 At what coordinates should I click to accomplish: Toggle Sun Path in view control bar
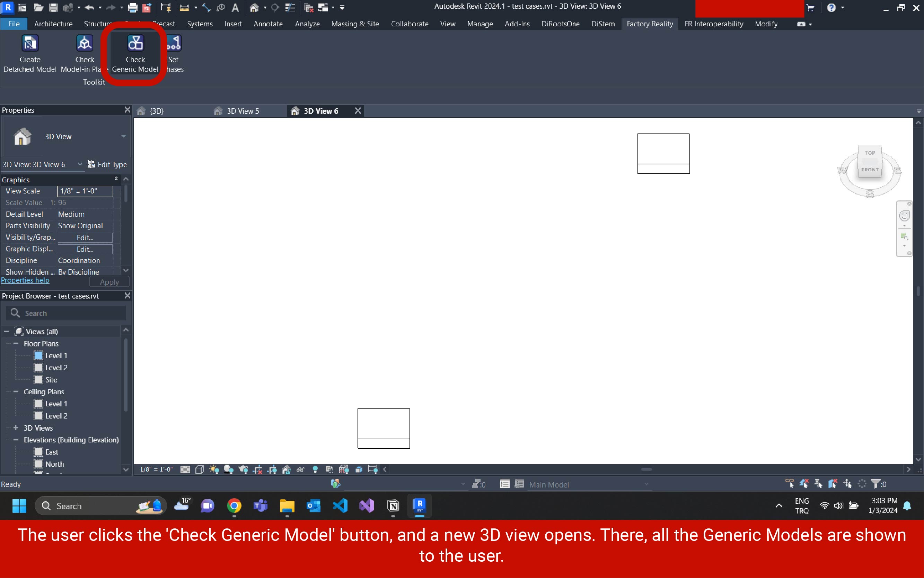[214, 469]
